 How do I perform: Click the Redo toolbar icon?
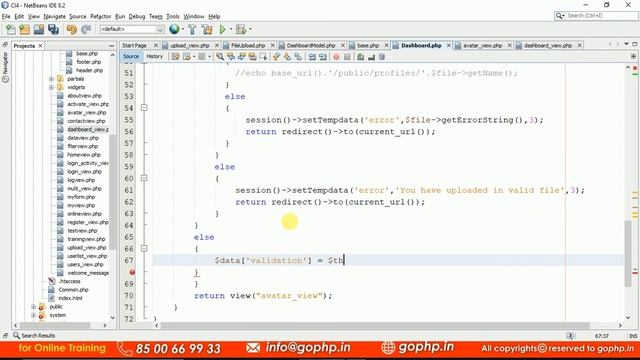(x=86, y=29)
